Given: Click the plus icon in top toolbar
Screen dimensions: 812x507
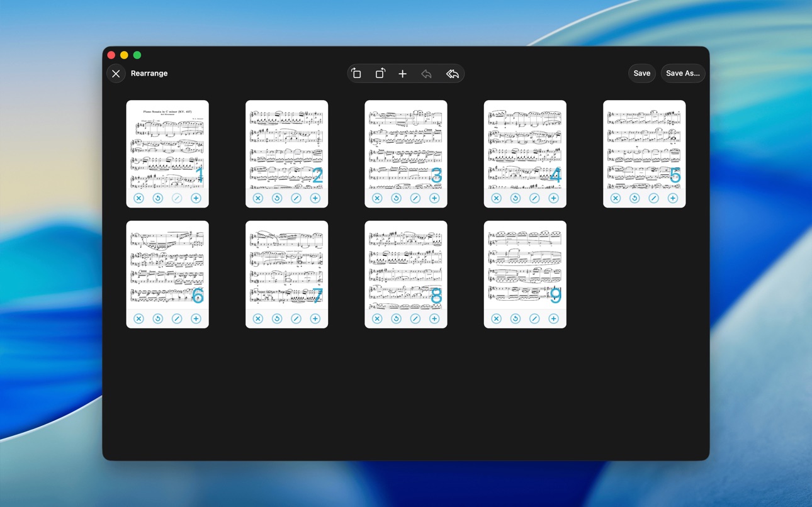Looking at the screenshot, I should pos(403,74).
